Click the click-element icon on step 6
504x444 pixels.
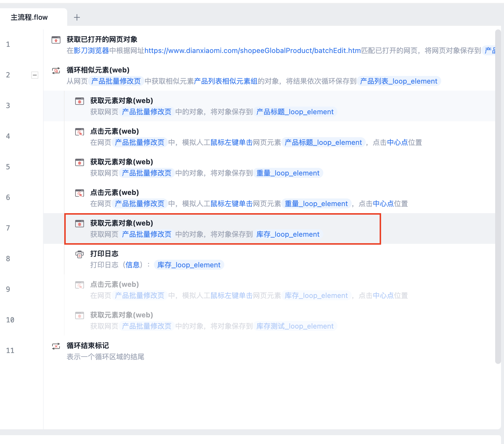pyautogui.click(x=80, y=193)
